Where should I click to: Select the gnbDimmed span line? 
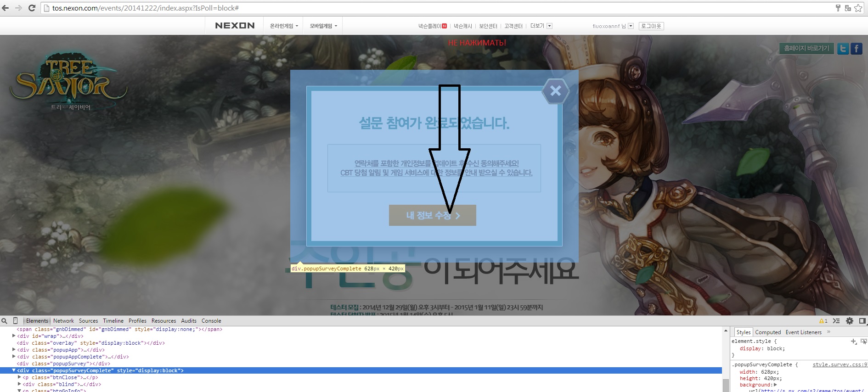(119, 329)
